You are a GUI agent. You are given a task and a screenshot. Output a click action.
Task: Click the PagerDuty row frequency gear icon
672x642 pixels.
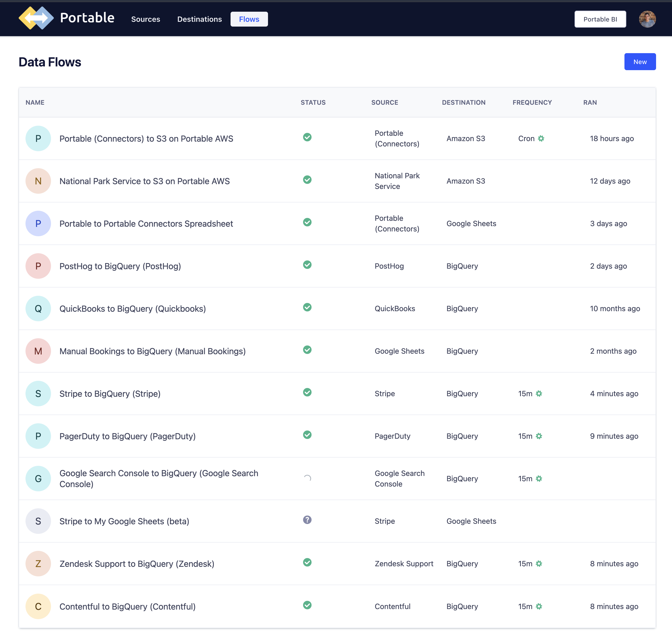(539, 436)
